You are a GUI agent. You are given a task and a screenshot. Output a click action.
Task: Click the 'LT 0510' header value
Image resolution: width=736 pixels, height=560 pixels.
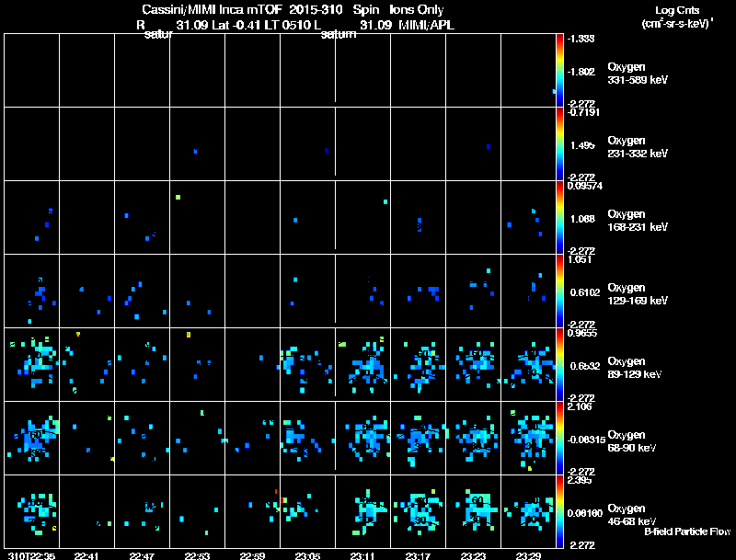287,25
